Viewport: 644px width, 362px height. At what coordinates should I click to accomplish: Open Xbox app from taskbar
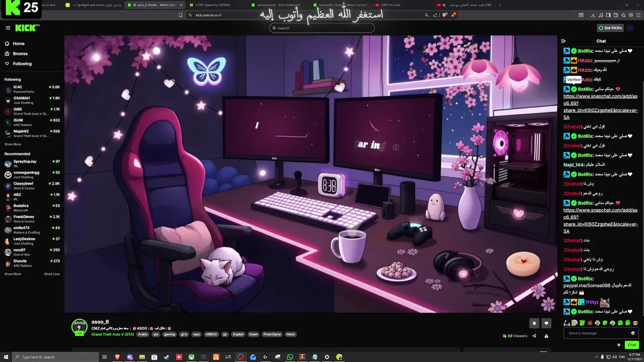click(x=191, y=357)
